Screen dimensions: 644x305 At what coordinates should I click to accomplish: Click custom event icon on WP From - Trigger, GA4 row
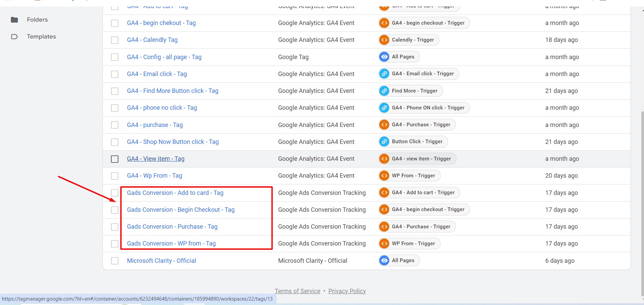[x=384, y=176]
